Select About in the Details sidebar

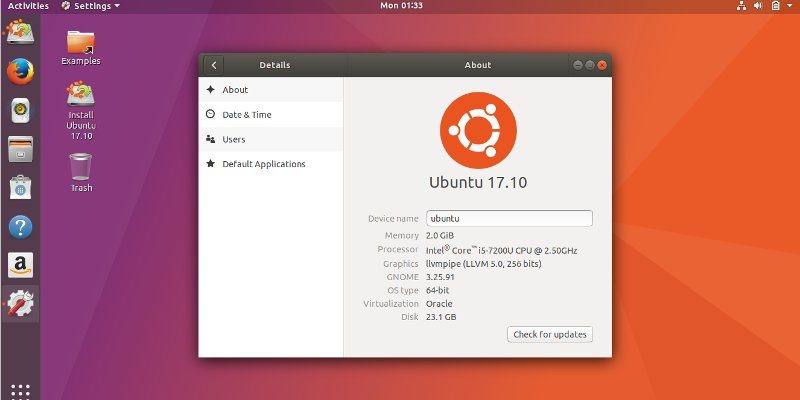point(270,90)
